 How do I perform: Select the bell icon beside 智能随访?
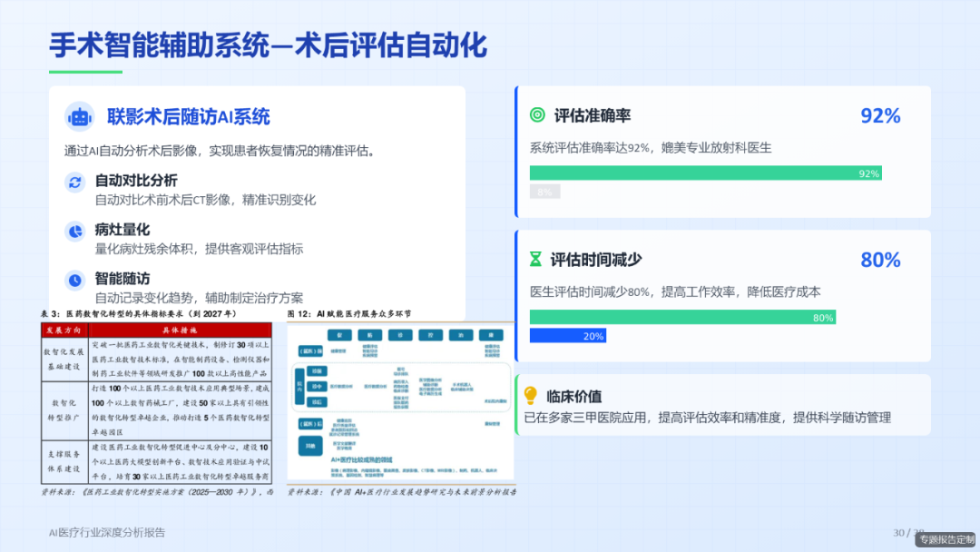pyautogui.click(x=74, y=277)
